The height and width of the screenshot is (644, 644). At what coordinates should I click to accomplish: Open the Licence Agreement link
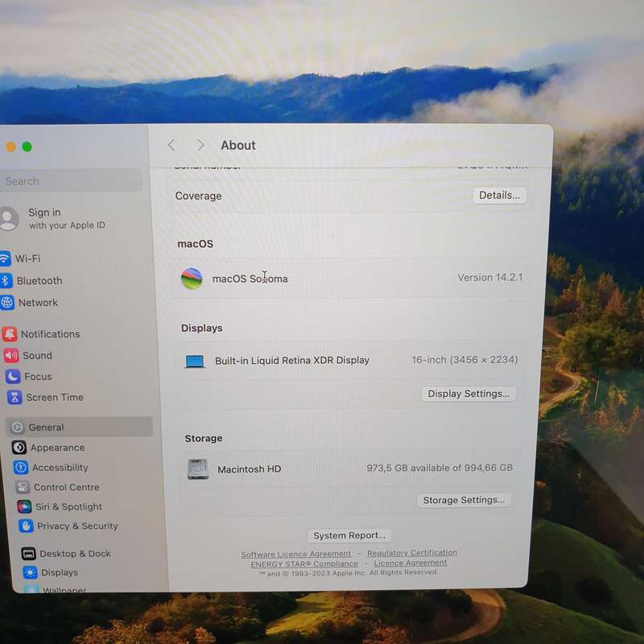pyautogui.click(x=411, y=563)
